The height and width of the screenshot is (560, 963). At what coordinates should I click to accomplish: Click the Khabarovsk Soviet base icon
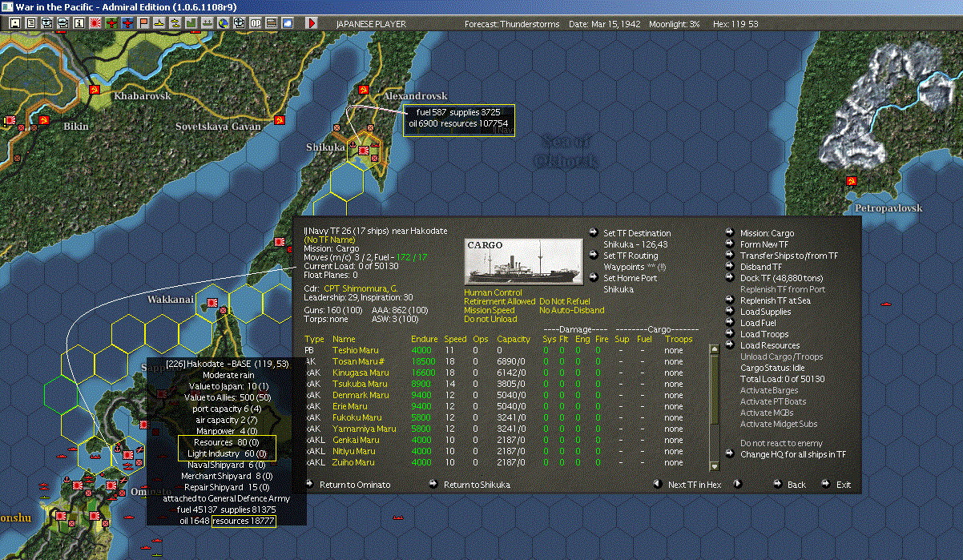point(94,89)
